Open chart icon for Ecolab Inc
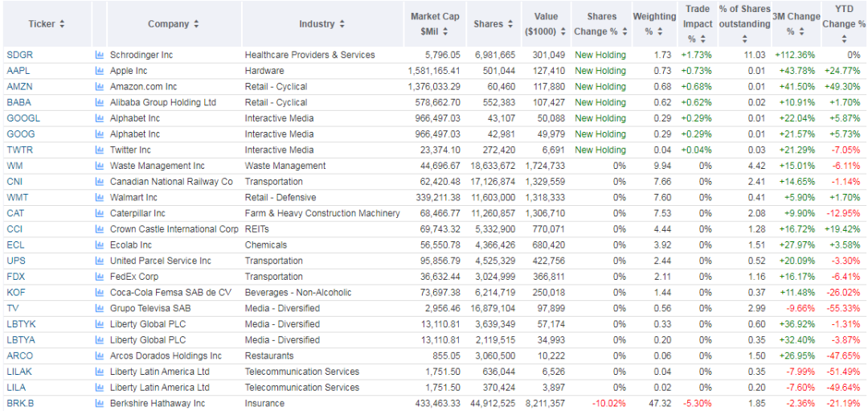 (100, 245)
